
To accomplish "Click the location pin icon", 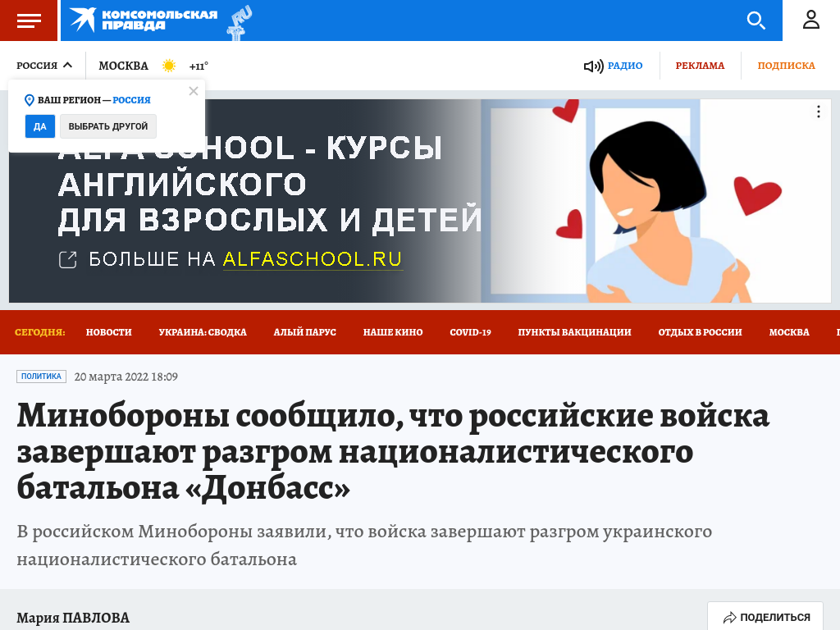I will click(x=30, y=100).
